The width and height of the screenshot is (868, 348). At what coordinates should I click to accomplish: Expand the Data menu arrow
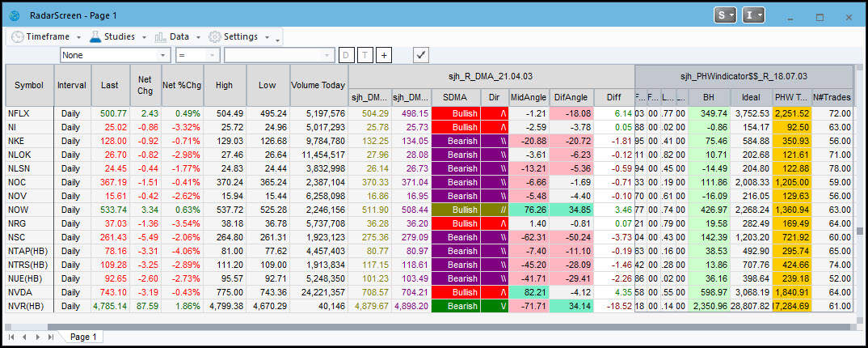(x=198, y=37)
